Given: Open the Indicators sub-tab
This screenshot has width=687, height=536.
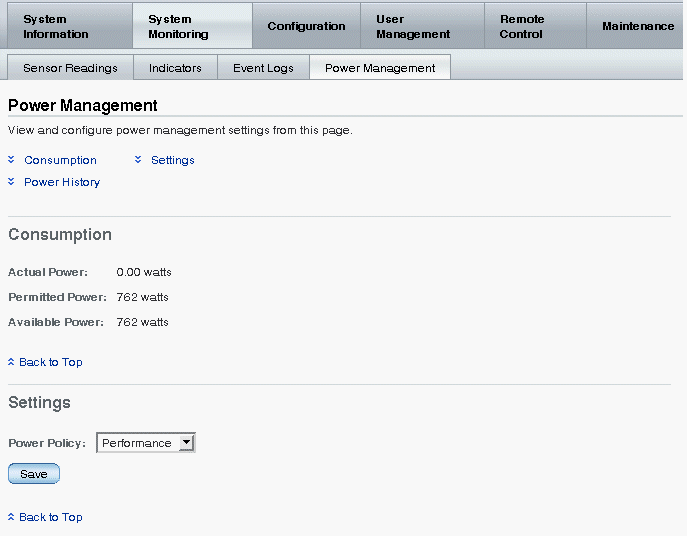Looking at the screenshot, I should tap(175, 68).
